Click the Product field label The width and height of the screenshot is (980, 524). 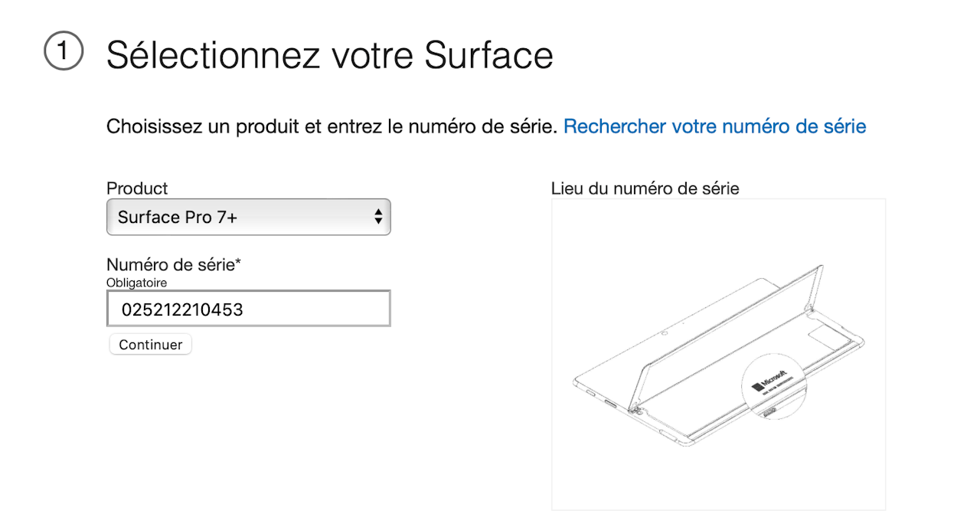tap(137, 188)
